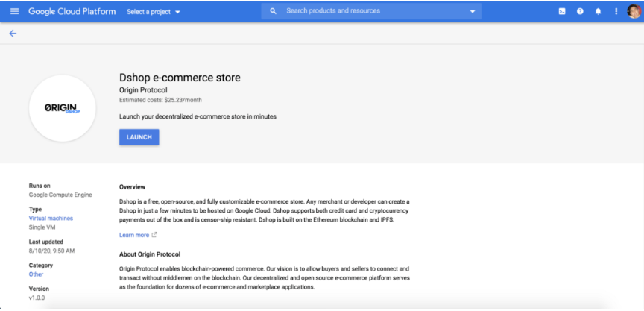
Task: Click the About Origin Protocol heading
Action: tap(150, 254)
